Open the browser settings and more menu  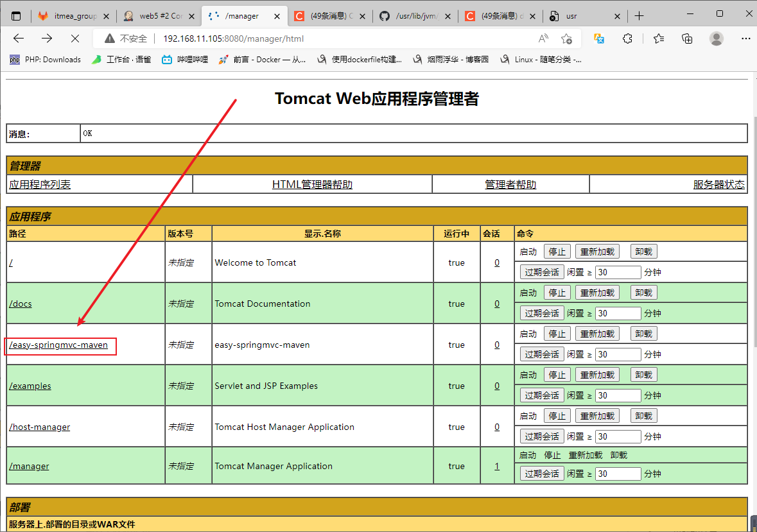[746, 39]
